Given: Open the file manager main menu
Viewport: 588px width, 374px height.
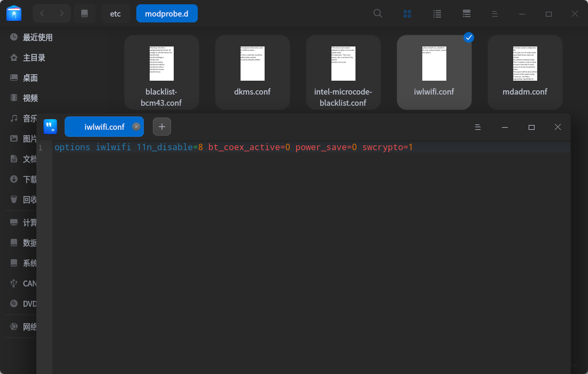Looking at the screenshot, I should tap(494, 14).
